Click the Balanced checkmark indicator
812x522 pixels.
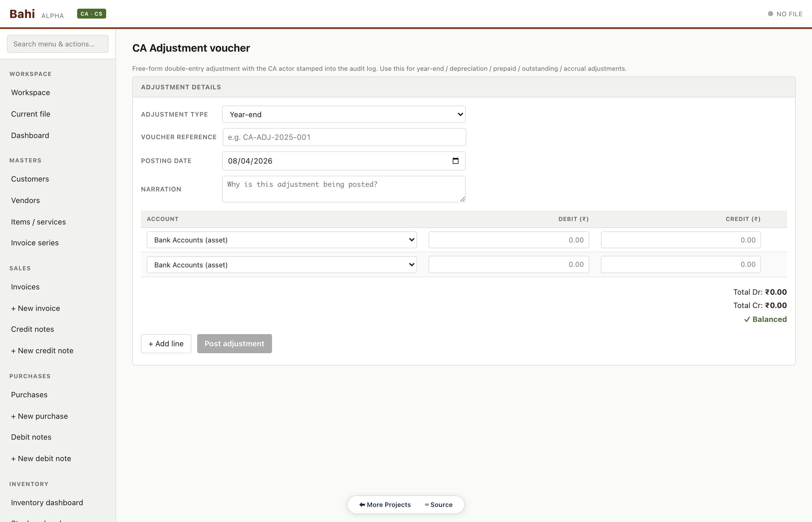[x=765, y=319]
